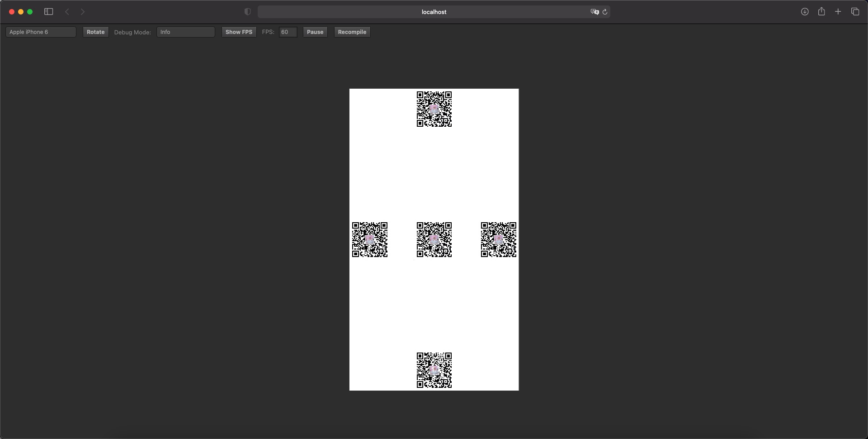Image resolution: width=868 pixels, height=439 pixels.
Task: Click the Pause button
Action: pyautogui.click(x=315, y=32)
